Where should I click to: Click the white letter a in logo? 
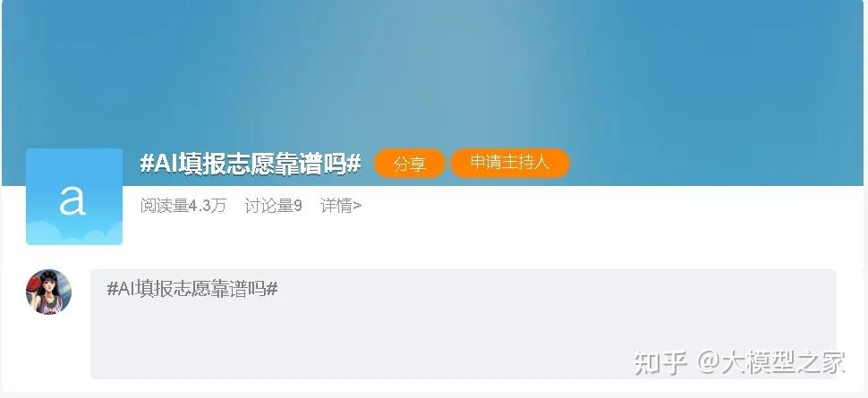[x=73, y=199]
